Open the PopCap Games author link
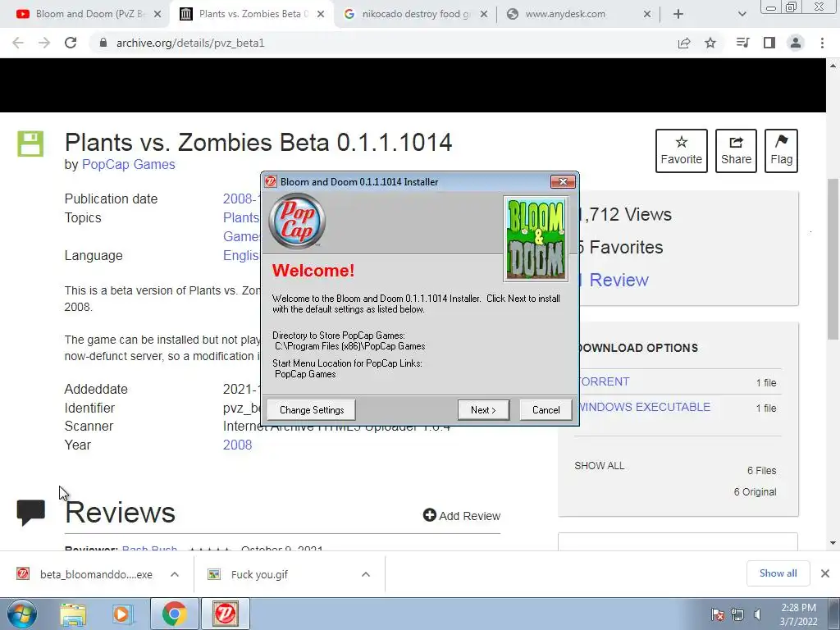This screenshot has height=630, width=840. point(128,164)
